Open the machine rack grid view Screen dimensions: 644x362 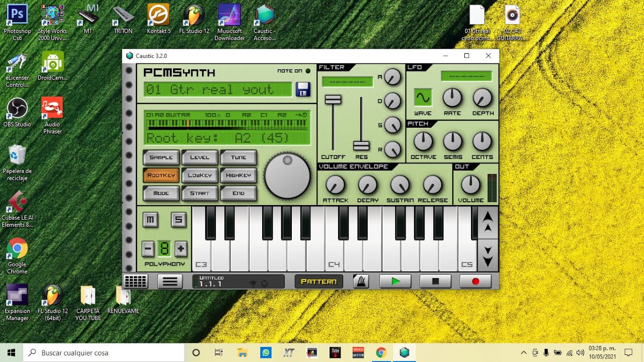click(x=135, y=282)
